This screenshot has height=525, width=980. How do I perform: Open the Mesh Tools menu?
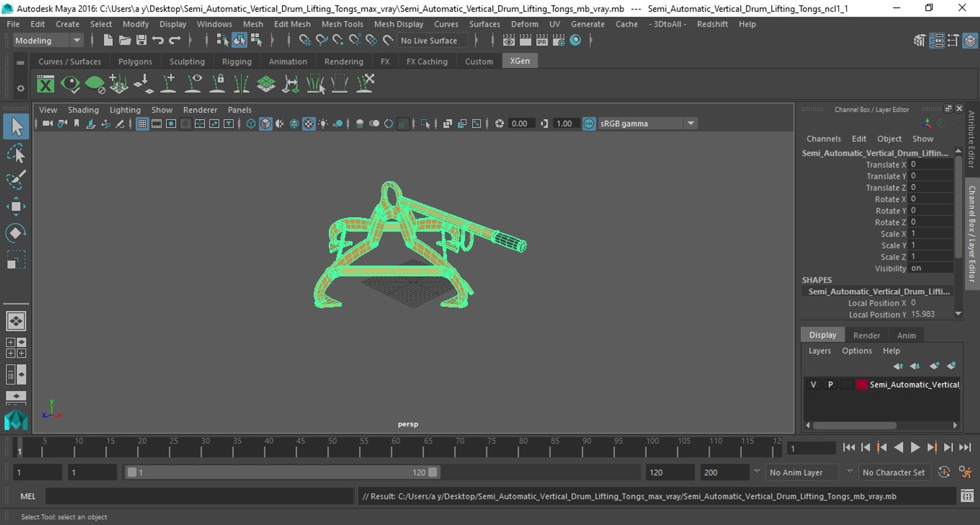[x=342, y=24]
